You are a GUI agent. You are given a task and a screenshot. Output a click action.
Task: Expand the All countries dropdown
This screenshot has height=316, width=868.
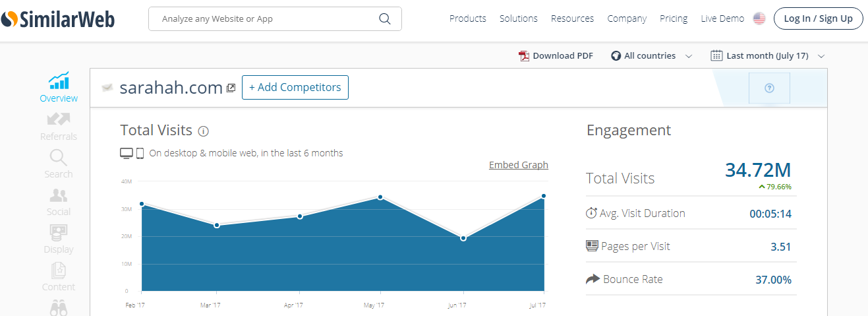point(651,56)
